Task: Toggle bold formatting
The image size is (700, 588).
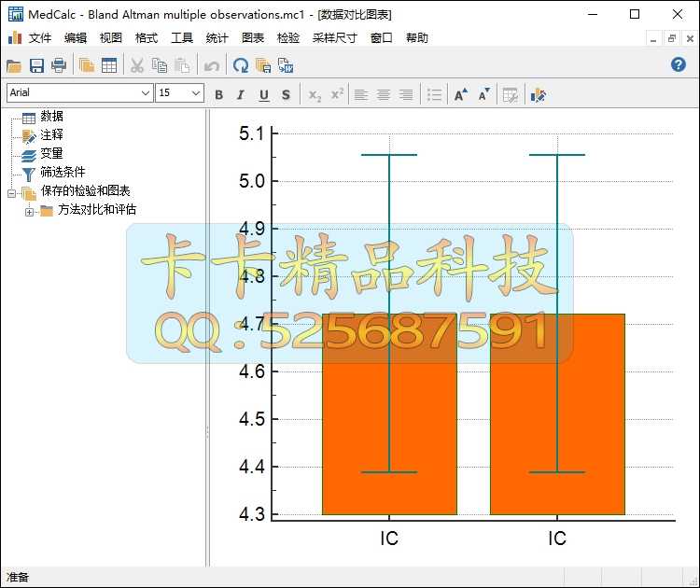Action: 218,94
